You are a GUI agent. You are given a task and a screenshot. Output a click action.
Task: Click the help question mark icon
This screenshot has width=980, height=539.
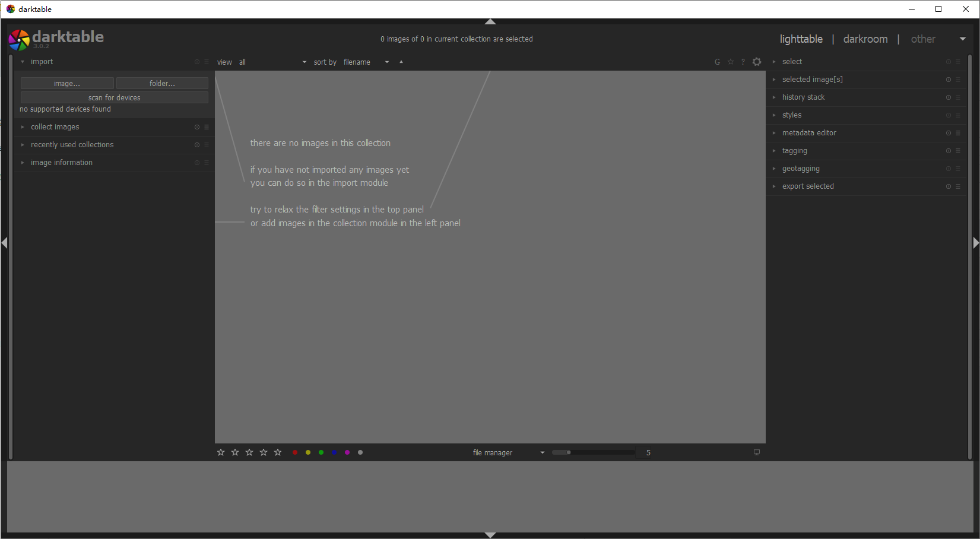(x=743, y=62)
